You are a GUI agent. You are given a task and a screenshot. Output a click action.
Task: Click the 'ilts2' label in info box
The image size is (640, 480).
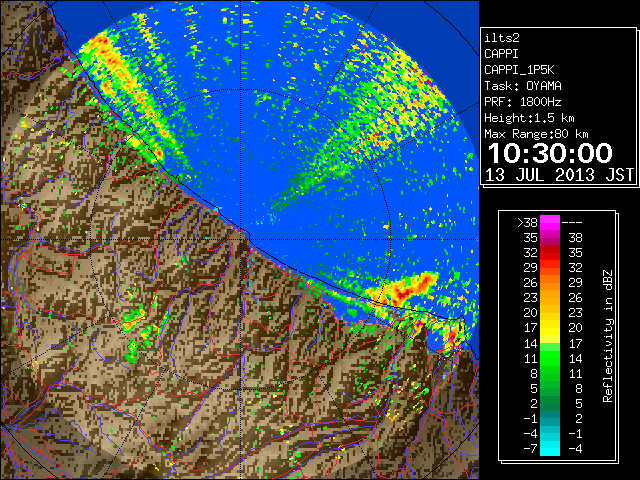(502, 38)
